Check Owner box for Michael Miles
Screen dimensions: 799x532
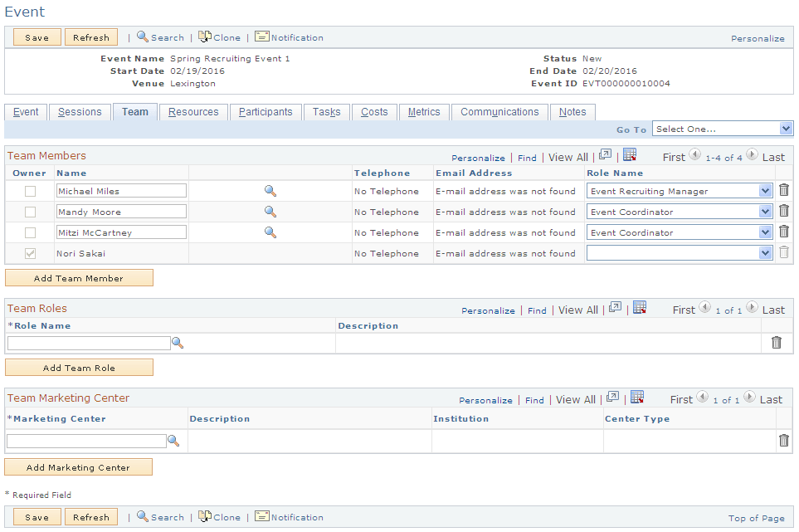[x=31, y=191]
